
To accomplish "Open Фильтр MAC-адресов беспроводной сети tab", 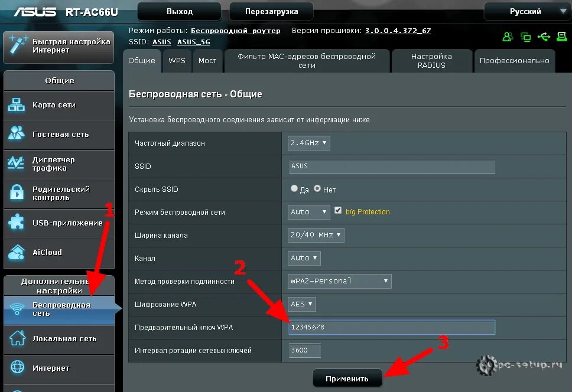I will click(307, 61).
